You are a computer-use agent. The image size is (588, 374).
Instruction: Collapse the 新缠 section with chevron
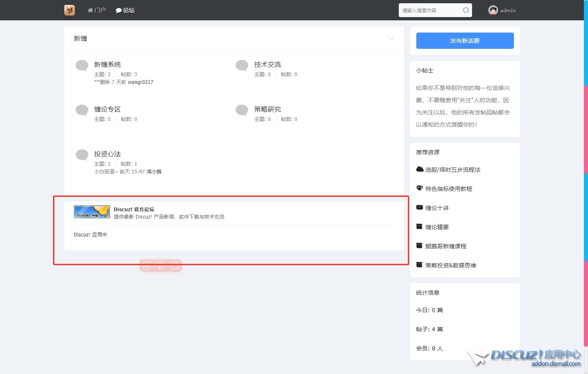[391, 39]
